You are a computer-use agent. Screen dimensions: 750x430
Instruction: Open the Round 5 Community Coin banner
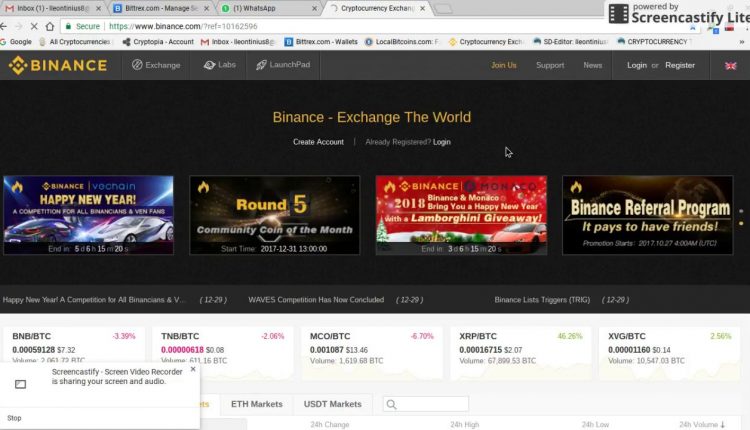click(x=274, y=214)
